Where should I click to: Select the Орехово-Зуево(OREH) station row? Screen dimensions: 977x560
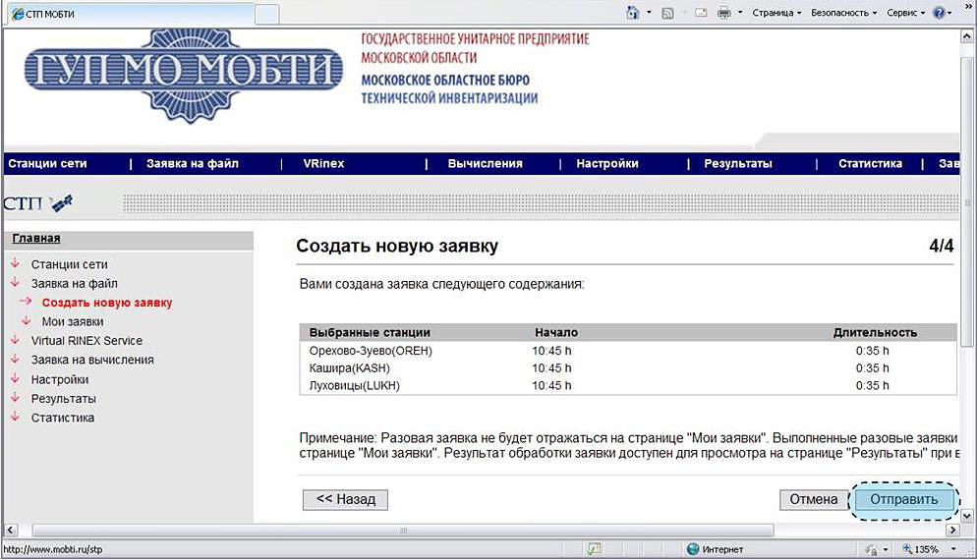(x=628, y=351)
